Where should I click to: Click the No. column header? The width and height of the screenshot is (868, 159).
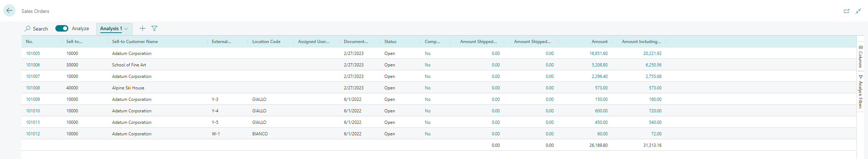click(29, 42)
